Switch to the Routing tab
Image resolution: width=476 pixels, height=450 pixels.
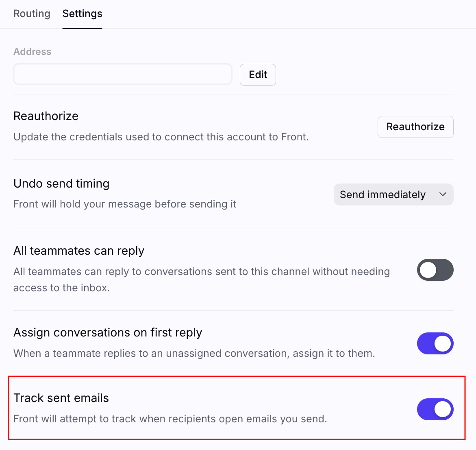click(32, 14)
